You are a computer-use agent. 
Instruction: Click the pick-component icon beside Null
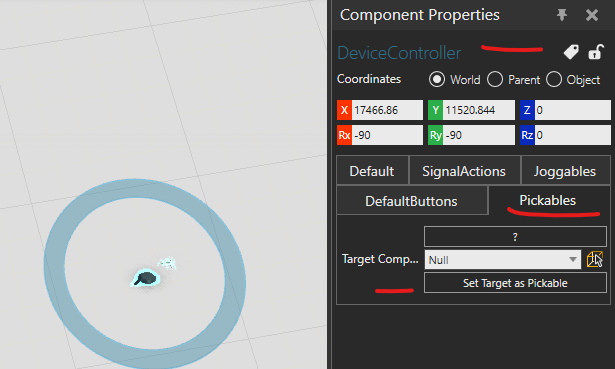tap(595, 259)
